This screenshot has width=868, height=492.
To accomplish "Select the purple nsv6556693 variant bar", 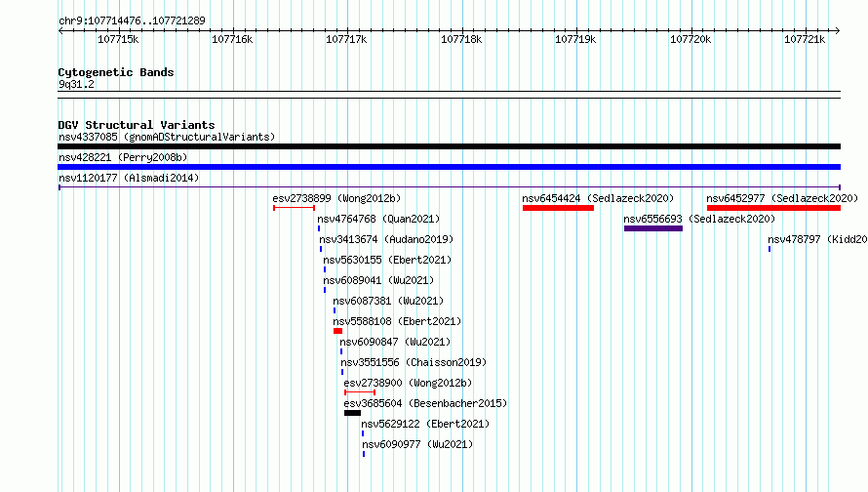I will point(653,228).
